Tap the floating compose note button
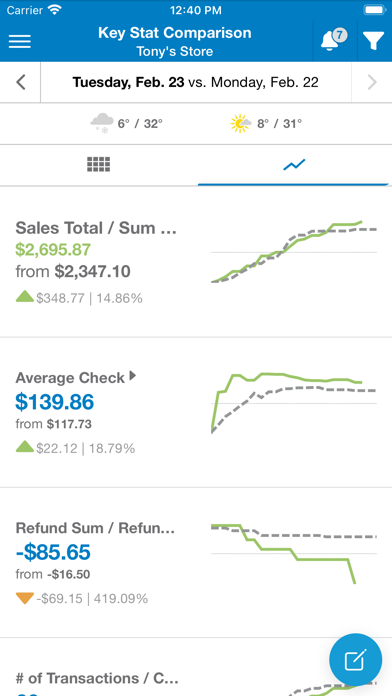The width and height of the screenshot is (392, 696). pyautogui.click(x=356, y=660)
